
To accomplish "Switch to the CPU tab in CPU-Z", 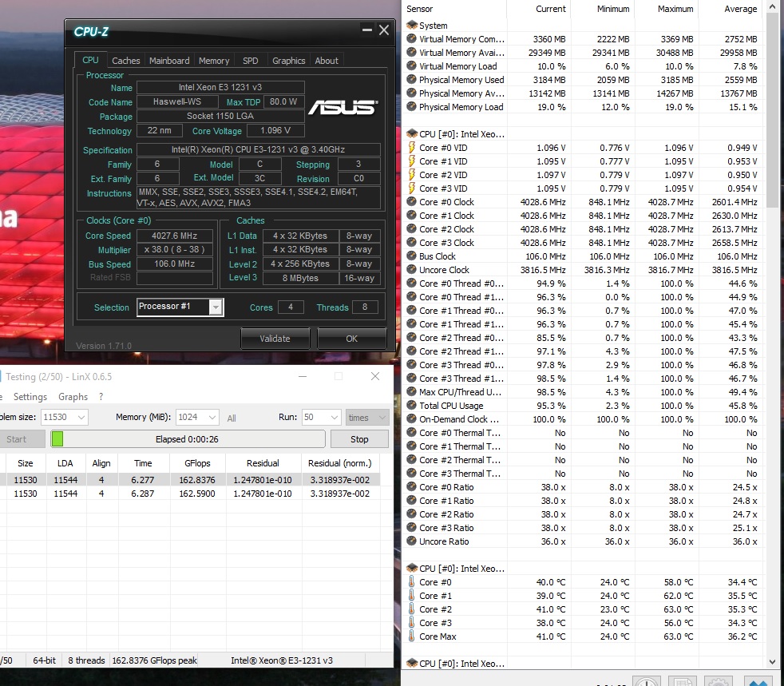I will 90,60.
